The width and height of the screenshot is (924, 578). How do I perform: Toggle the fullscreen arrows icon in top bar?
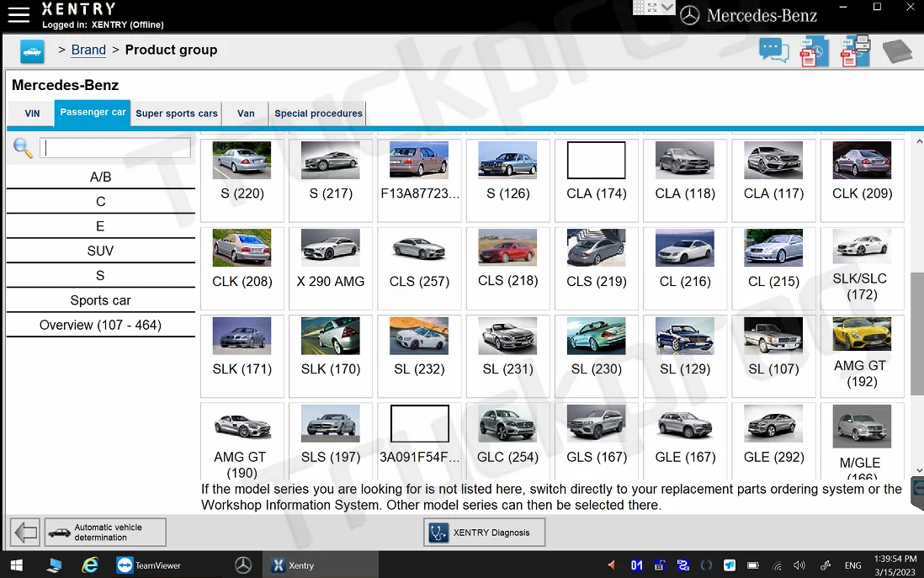click(652, 8)
